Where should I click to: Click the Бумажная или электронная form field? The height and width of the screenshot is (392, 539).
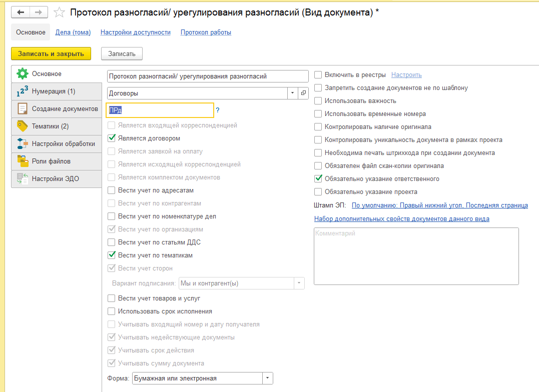tap(197, 378)
